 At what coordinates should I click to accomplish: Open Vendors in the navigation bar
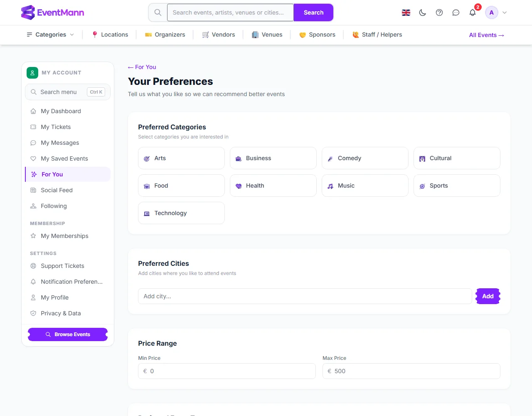pyautogui.click(x=219, y=35)
